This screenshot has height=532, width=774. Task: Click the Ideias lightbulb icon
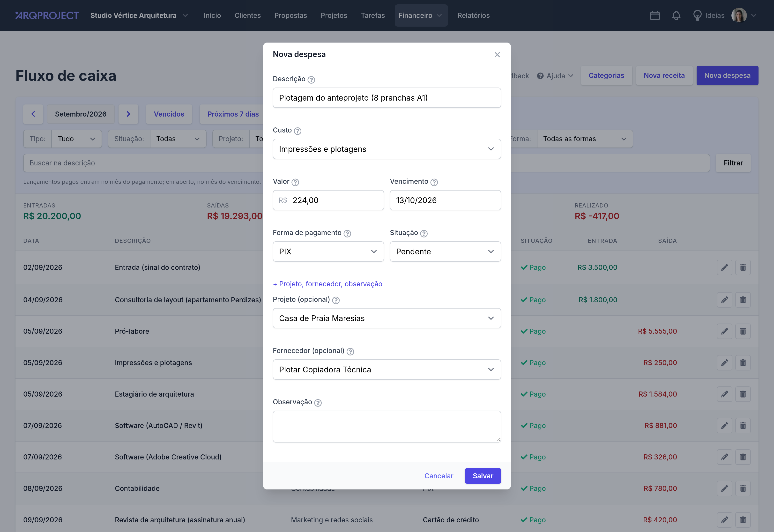click(x=697, y=16)
